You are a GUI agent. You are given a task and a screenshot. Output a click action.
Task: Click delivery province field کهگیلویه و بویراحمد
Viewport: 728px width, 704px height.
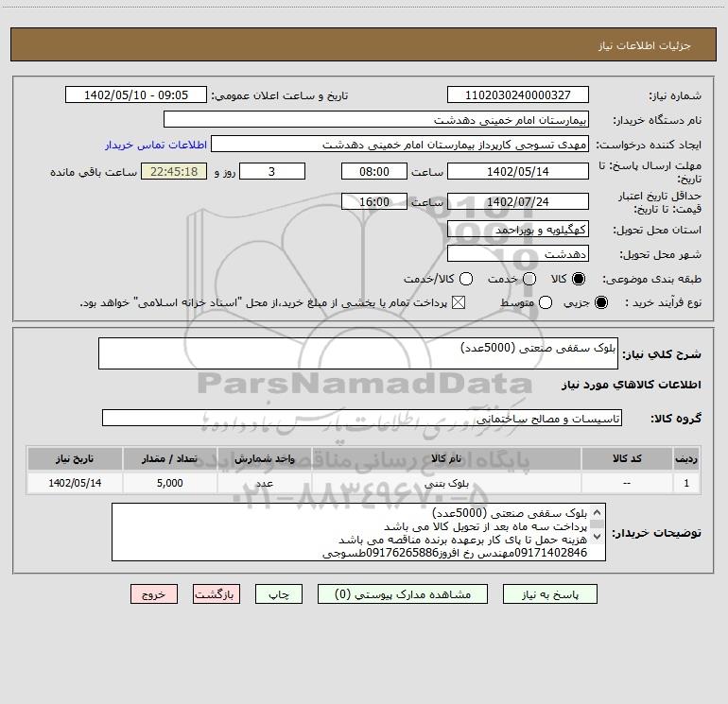(518, 229)
